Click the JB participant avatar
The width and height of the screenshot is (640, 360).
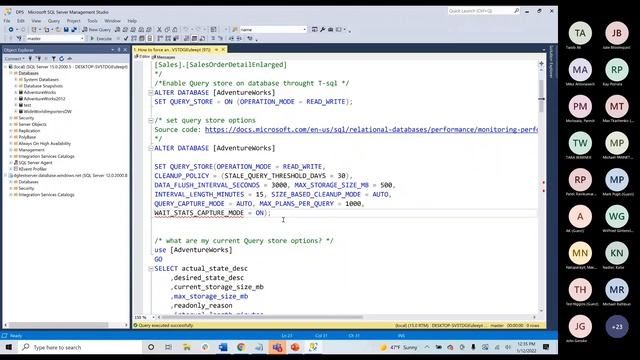point(617,33)
